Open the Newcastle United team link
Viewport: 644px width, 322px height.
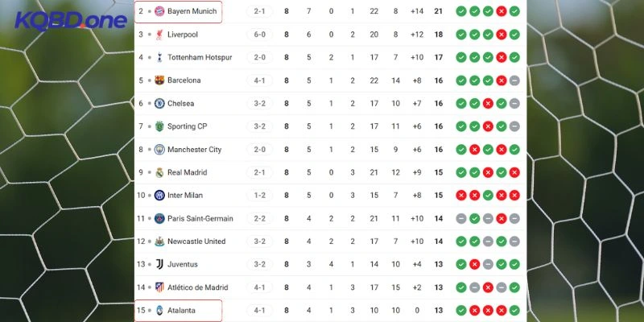196,242
